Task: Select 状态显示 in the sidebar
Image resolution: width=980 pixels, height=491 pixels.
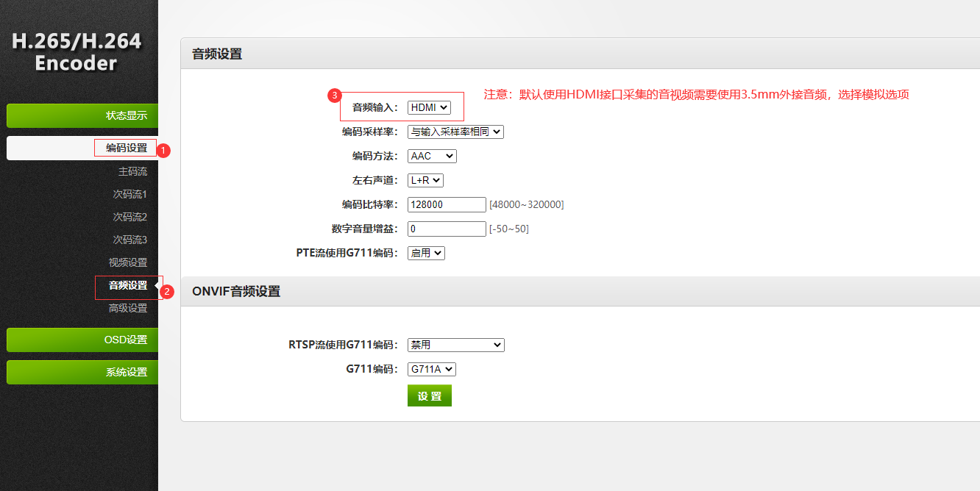Action: (x=82, y=115)
